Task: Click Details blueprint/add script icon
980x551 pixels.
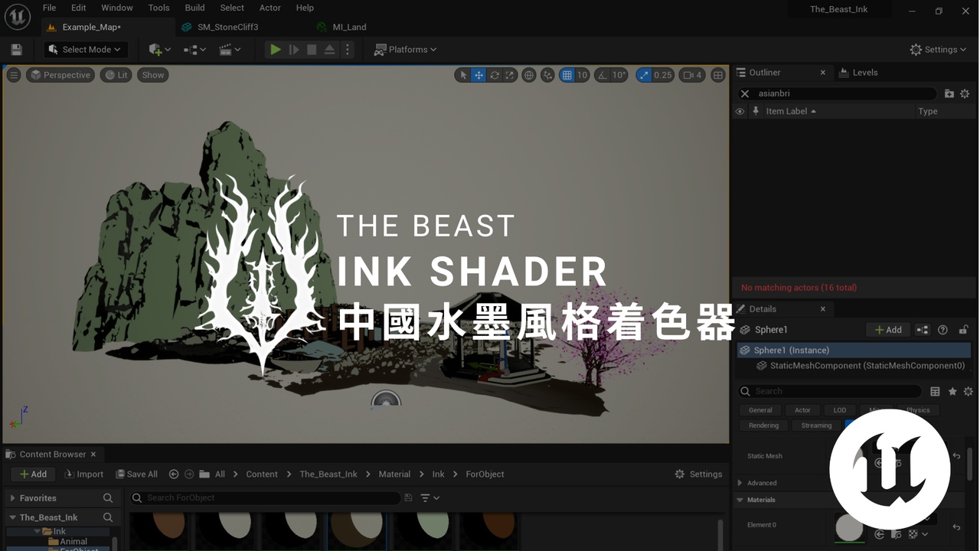Action: [x=923, y=330]
